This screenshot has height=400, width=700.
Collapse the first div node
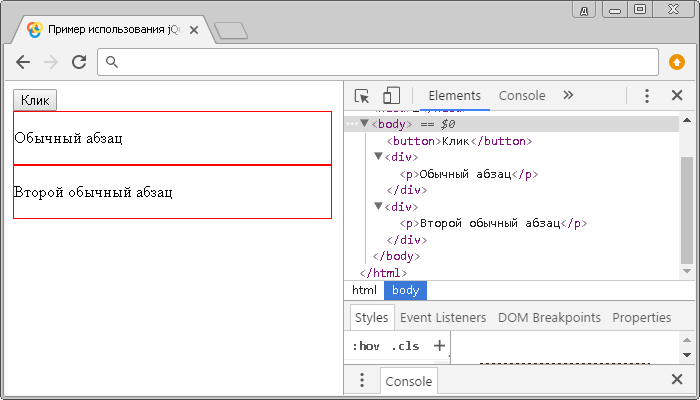pyautogui.click(x=379, y=156)
